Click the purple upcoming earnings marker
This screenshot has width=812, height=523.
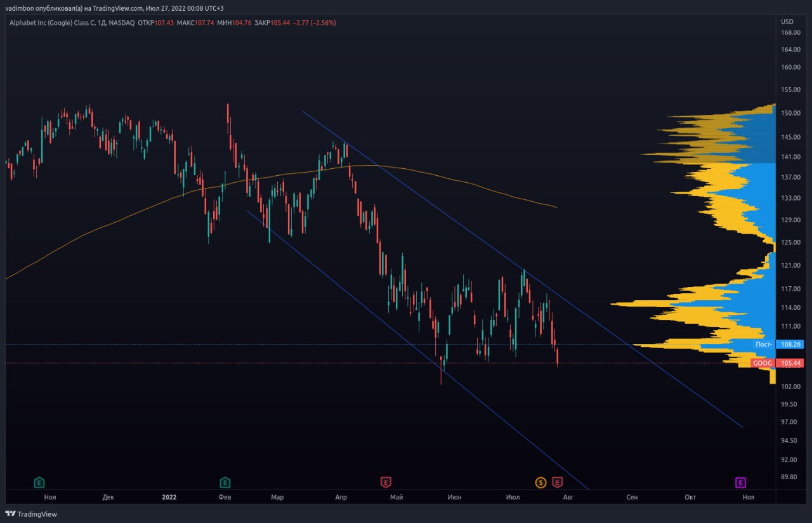tap(740, 482)
